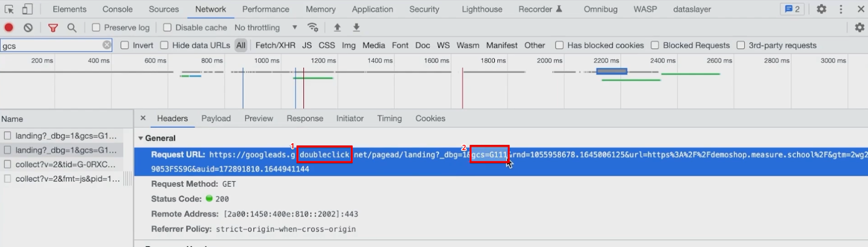The image size is (868, 247).
Task: Show the Timing tab of the request
Action: click(390, 118)
